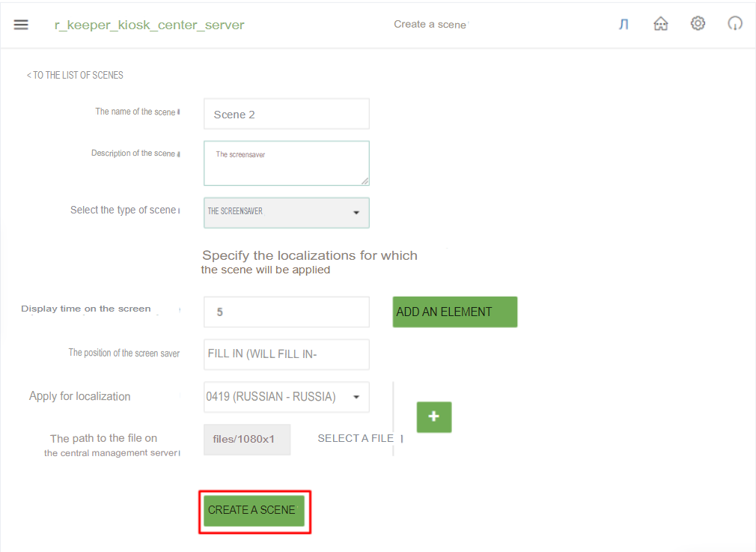Click the Create a scene header title

430,25
